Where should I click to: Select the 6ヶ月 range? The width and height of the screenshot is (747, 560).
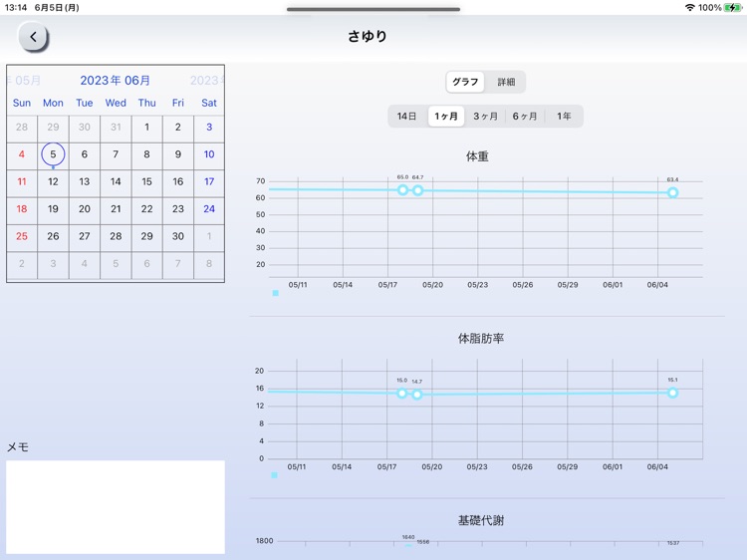(525, 117)
